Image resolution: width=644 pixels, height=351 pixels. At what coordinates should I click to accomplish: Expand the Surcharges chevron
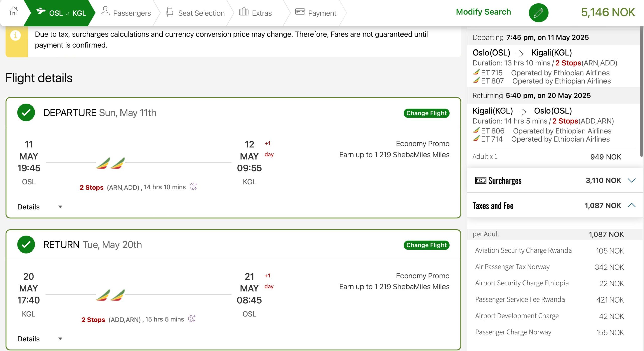tap(631, 180)
